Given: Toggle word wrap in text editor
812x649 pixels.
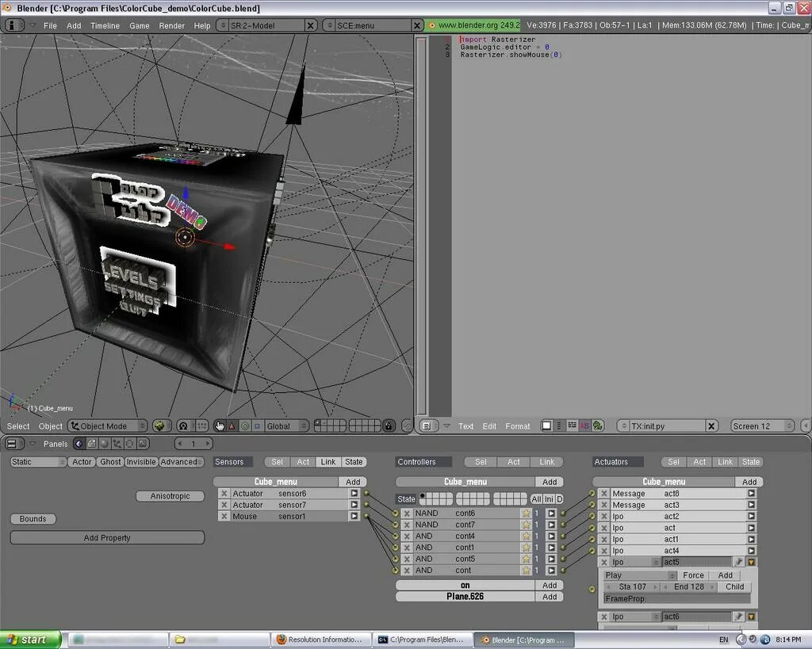Looking at the screenshot, I should 572,426.
